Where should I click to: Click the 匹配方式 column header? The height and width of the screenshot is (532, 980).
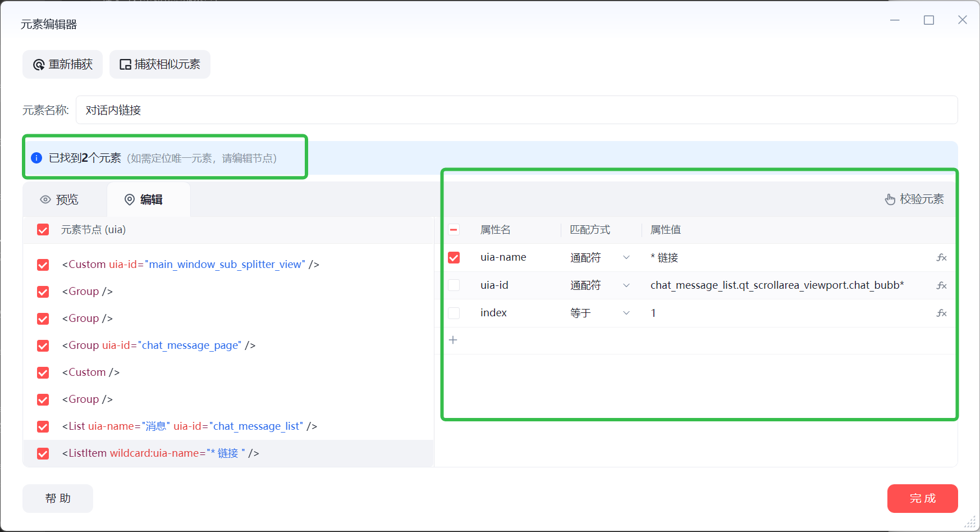[x=590, y=230]
